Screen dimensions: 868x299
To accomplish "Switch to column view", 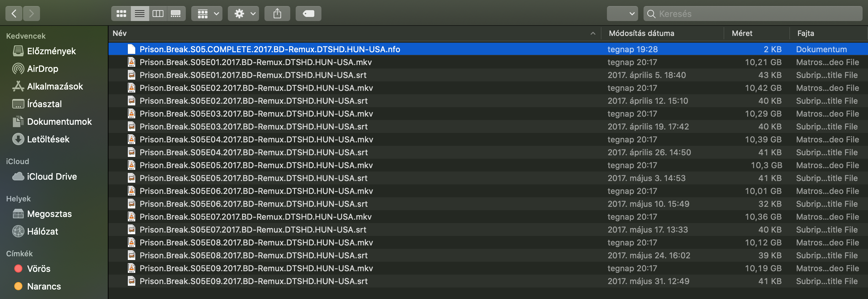I will click(x=158, y=14).
